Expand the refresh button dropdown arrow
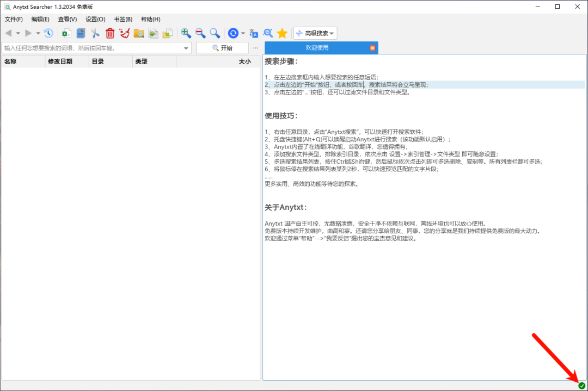The width and height of the screenshot is (588, 391). 243,34
